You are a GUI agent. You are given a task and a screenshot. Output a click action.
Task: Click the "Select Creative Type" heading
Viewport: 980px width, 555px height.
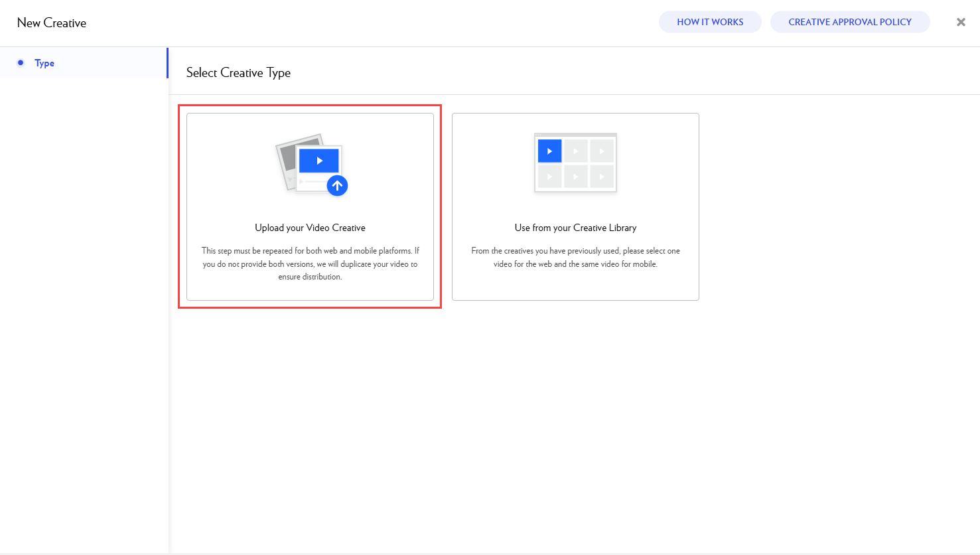pyautogui.click(x=238, y=73)
